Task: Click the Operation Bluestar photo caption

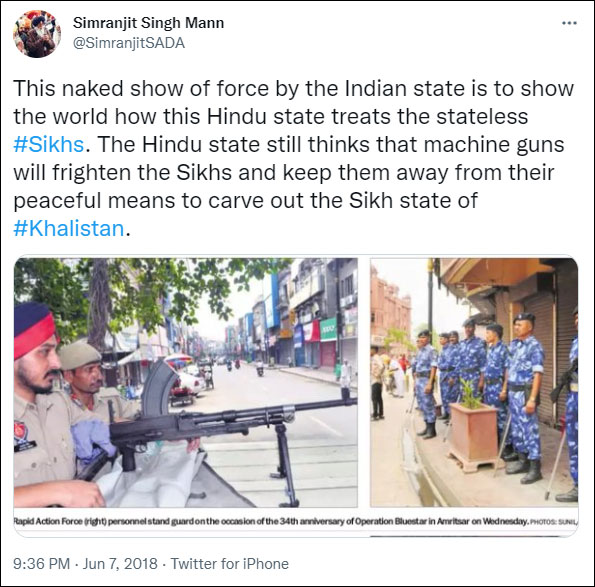Action: point(296,521)
